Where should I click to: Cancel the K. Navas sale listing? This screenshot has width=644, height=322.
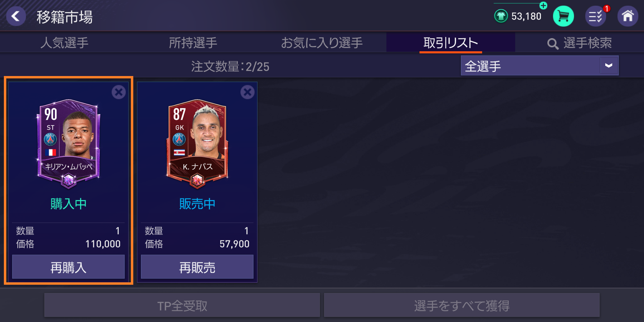pyautogui.click(x=247, y=92)
